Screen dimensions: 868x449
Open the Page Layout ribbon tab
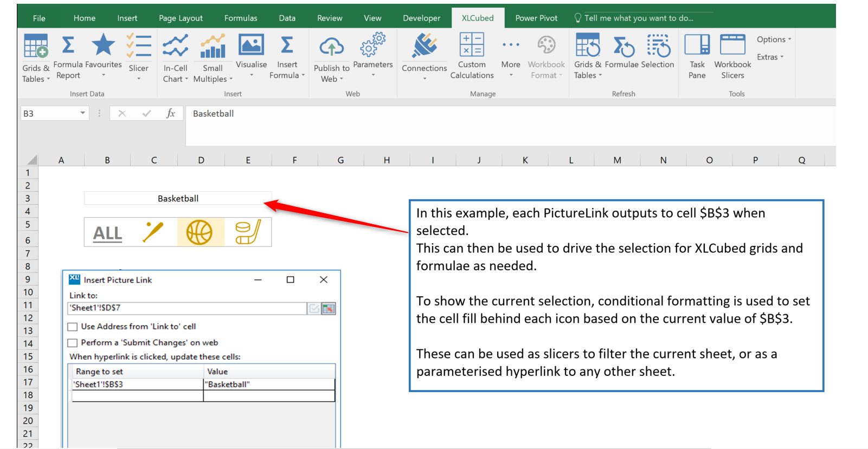pos(181,18)
